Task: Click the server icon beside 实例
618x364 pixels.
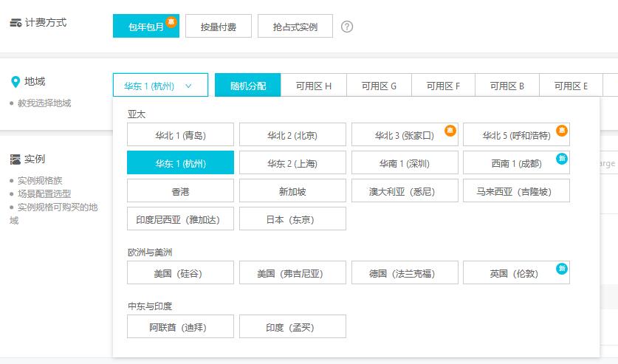Action: pyautogui.click(x=16, y=159)
